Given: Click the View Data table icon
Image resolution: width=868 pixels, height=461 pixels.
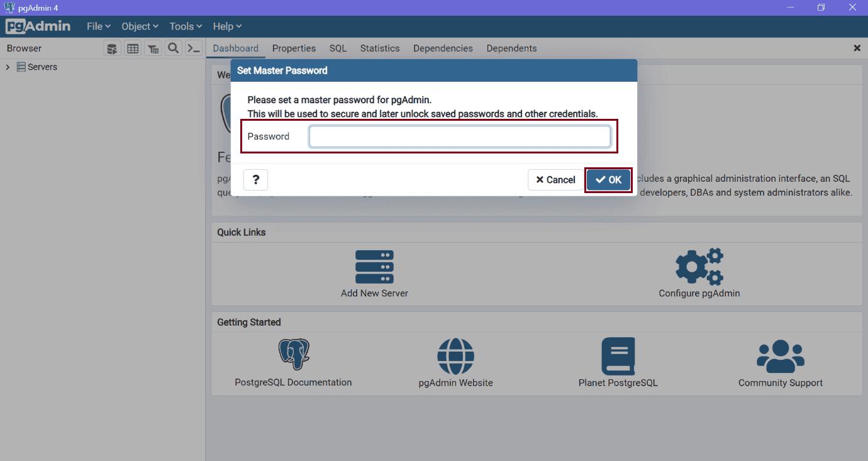Looking at the screenshot, I should coord(133,48).
